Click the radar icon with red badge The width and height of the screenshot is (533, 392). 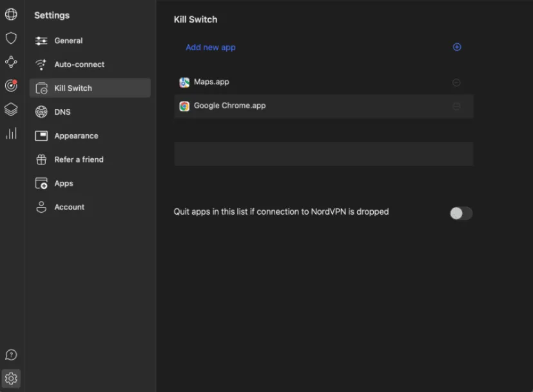click(x=11, y=86)
